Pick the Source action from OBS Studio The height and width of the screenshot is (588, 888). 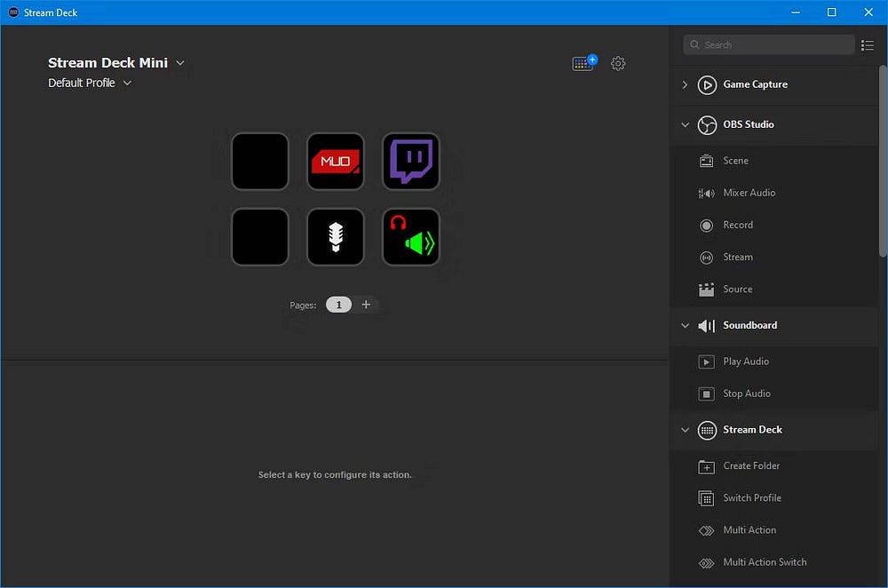(737, 289)
